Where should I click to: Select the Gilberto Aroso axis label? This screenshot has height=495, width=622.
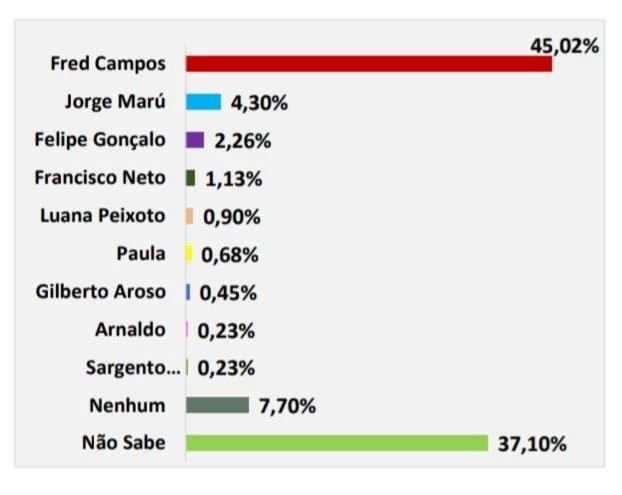(x=100, y=292)
